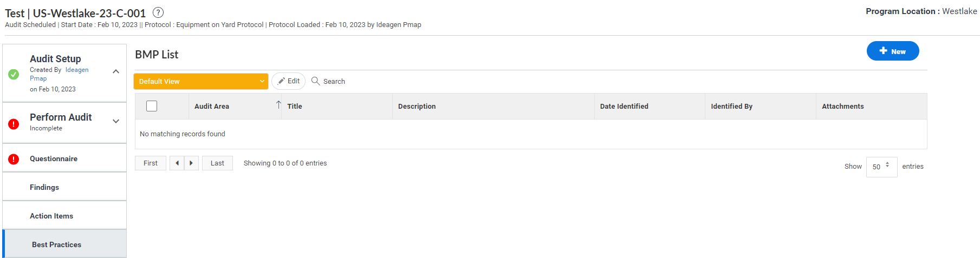Image resolution: width=980 pixels, height=258 pixels.
Task: Click the help question mark icon
Action: pyautogui.click(x=158, y=12)
